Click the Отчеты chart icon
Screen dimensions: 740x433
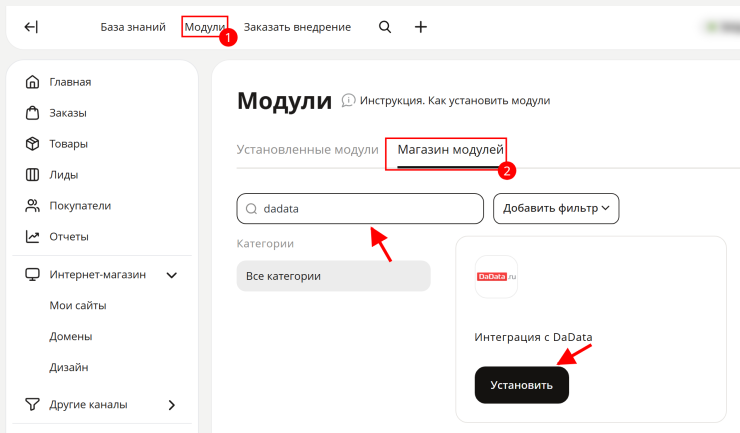(32, 237)
